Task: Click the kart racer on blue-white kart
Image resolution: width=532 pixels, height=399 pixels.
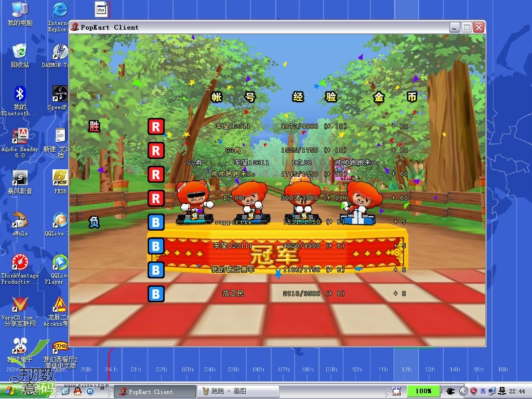Action: [361, 203]
